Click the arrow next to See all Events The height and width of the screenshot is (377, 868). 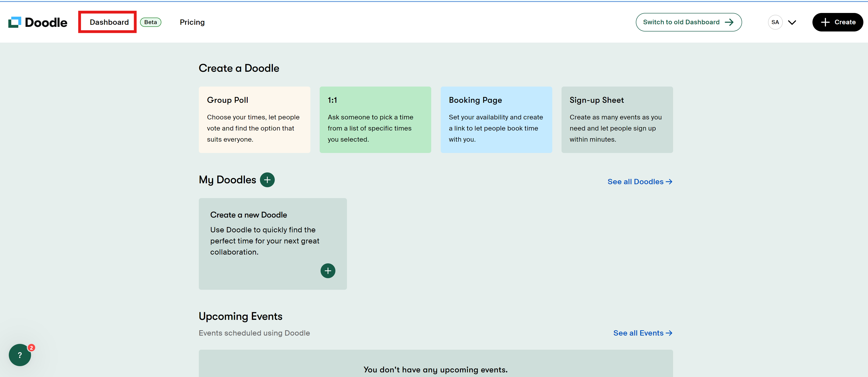point(669,333)
